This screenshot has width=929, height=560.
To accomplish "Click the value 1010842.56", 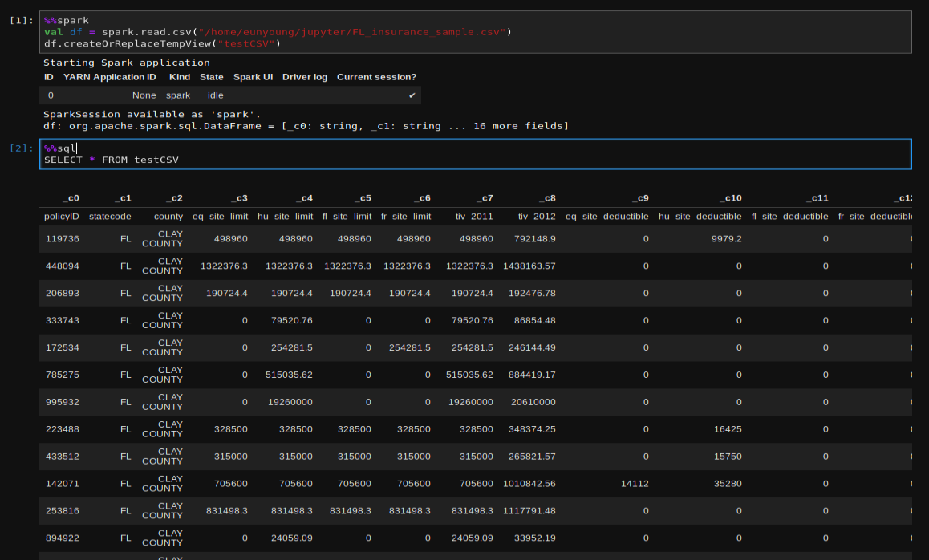I will pyautogui.click(x=529, y=484).
